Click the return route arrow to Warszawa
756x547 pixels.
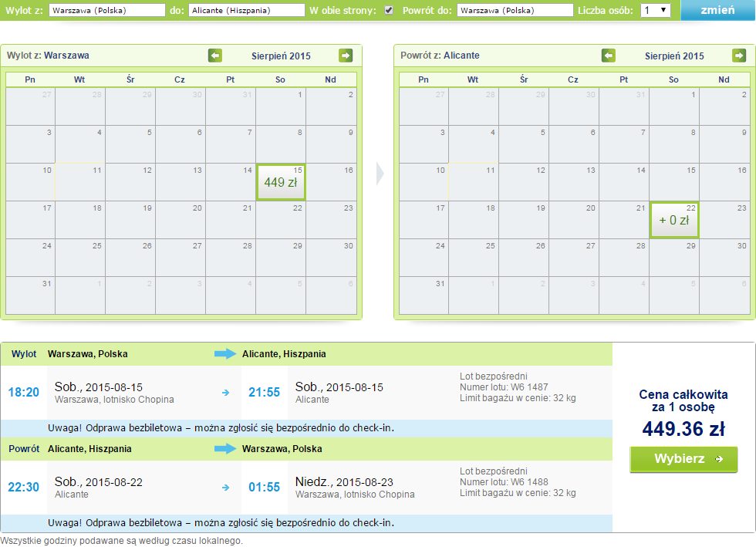point(225,449)
